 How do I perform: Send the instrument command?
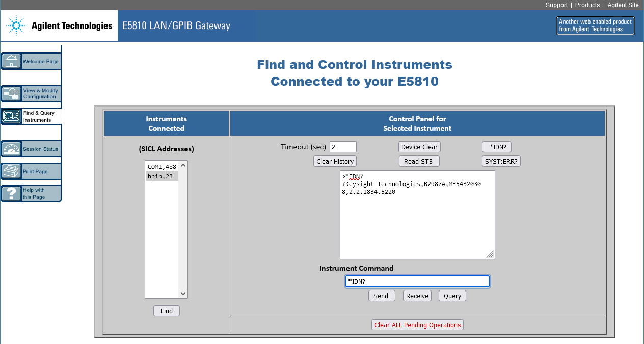pyautogui.click(x=381, y=296)
